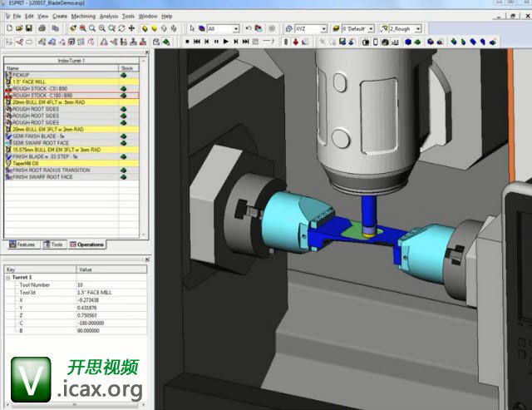
Task: Click the save-disk icon in simulation toolbar
Action: (x=342, y=42)
